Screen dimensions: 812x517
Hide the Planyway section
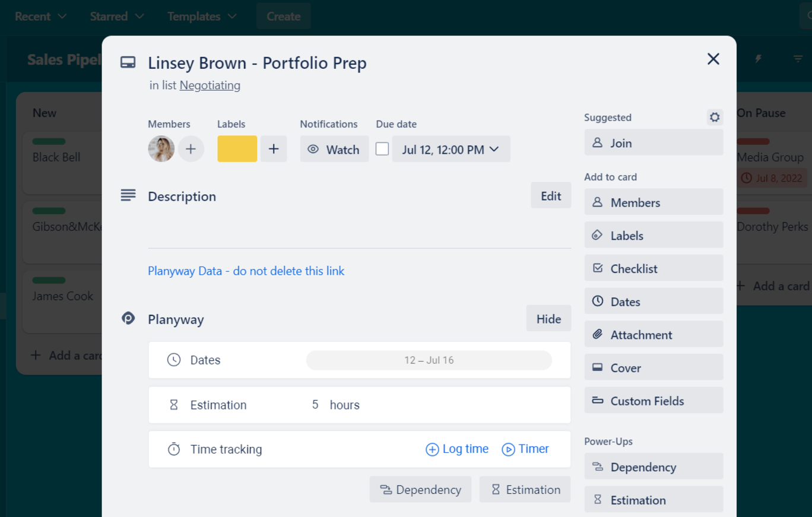548,319
